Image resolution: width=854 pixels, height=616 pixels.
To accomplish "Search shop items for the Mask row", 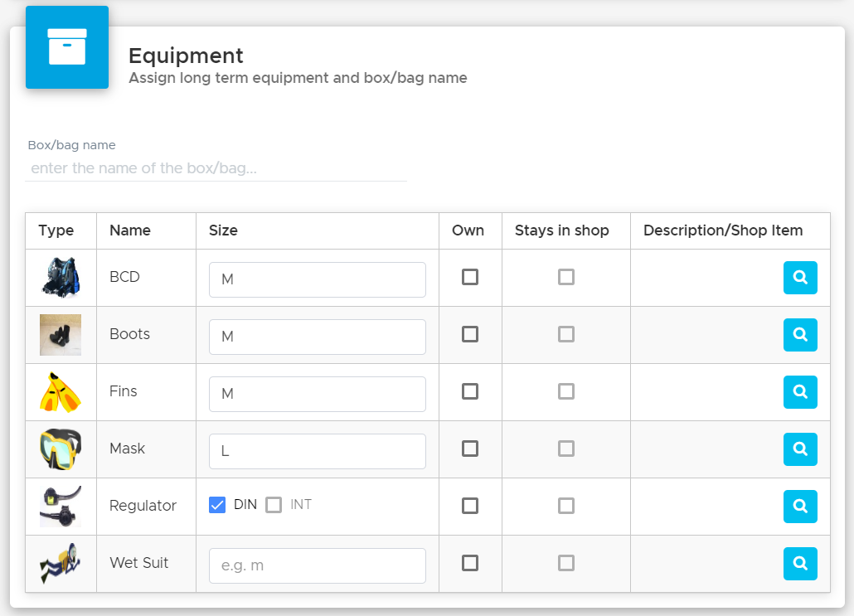I will (x=800, y=449).
